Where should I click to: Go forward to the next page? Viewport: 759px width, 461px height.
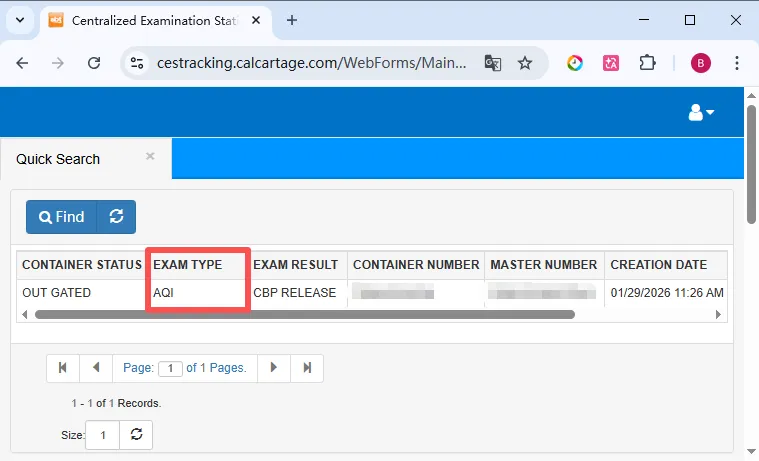point(58,63)
